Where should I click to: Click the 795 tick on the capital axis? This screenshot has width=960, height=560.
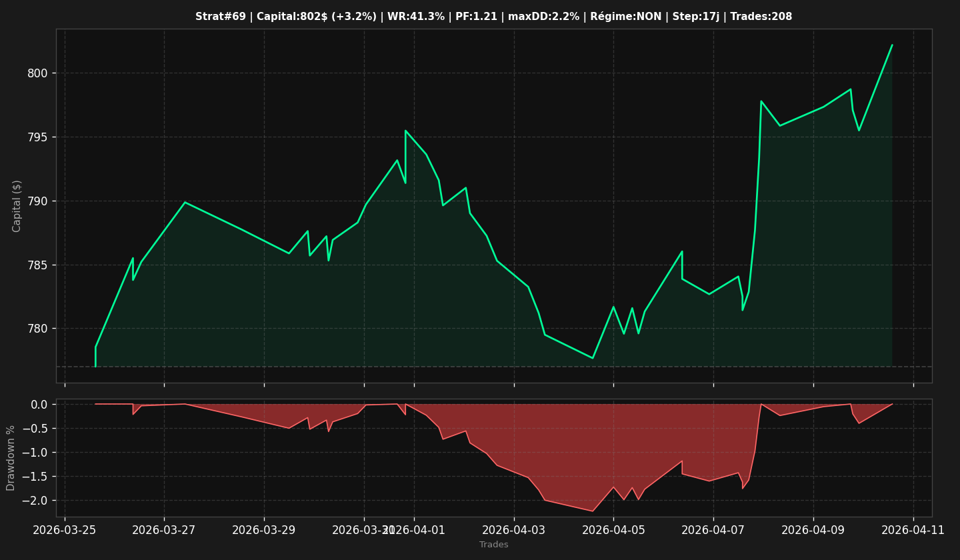point(37,137)
